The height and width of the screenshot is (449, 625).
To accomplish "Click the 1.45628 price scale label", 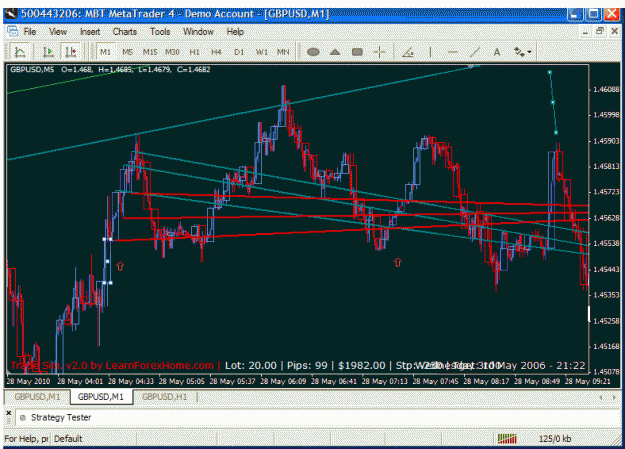I will tap(606, 218).
